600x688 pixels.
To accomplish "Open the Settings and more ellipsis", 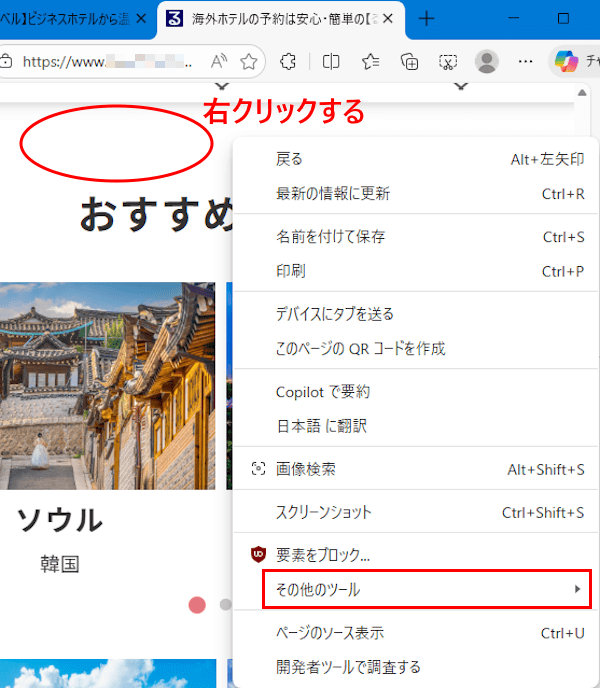I will point(525,61).
